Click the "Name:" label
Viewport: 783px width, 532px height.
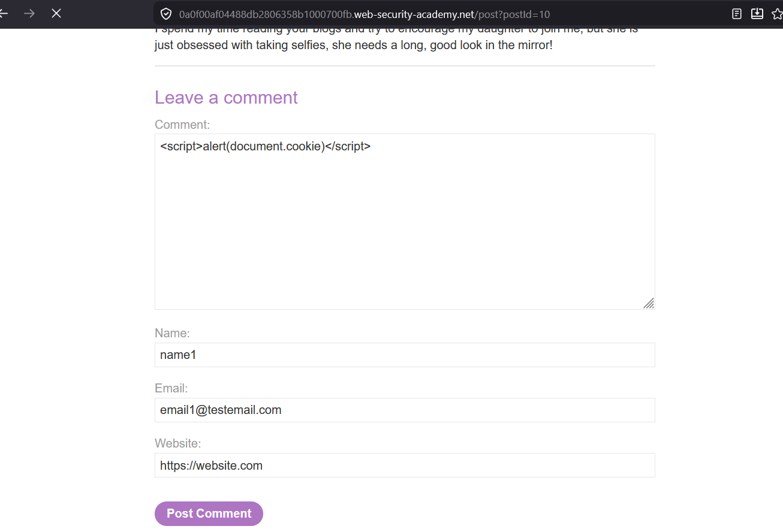tap(172, 333)
